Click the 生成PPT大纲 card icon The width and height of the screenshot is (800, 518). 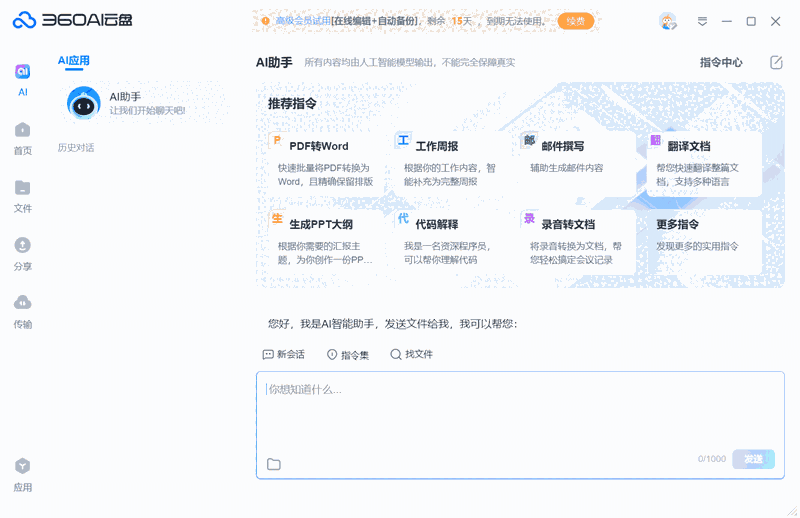point(277,218)
